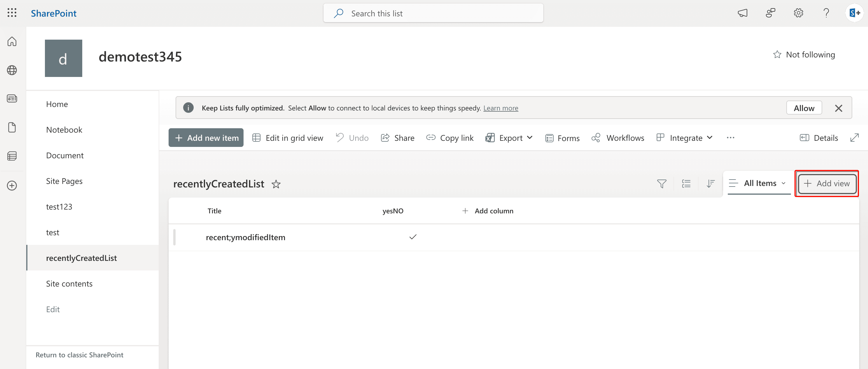
Task: Open the Microsoft 365 app launcher
Action: pos(12,13)
